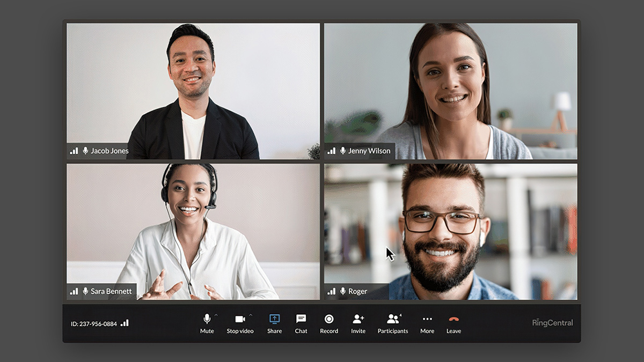The height and width of the screenshot is (362, 644).
Task: Expand the camera options chevron next to Stop video
Action: pyautogui.click(x=250, y=314)
